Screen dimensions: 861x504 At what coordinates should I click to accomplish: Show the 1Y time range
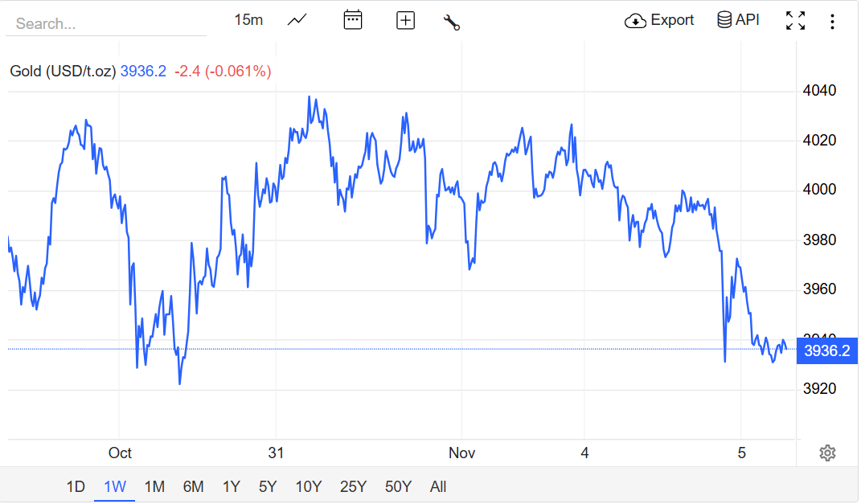[x=232, y=486]
